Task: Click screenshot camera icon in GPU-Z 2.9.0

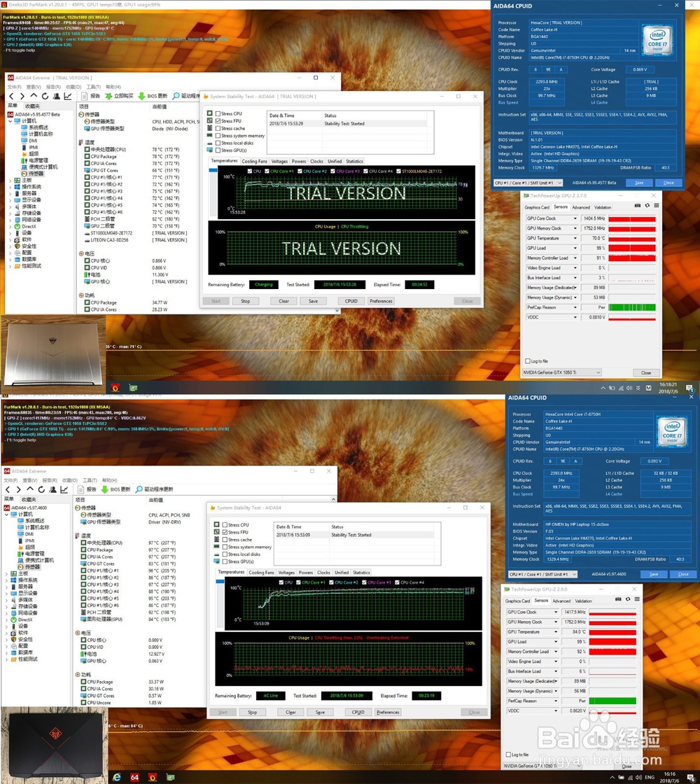Action: click(619, 599)
